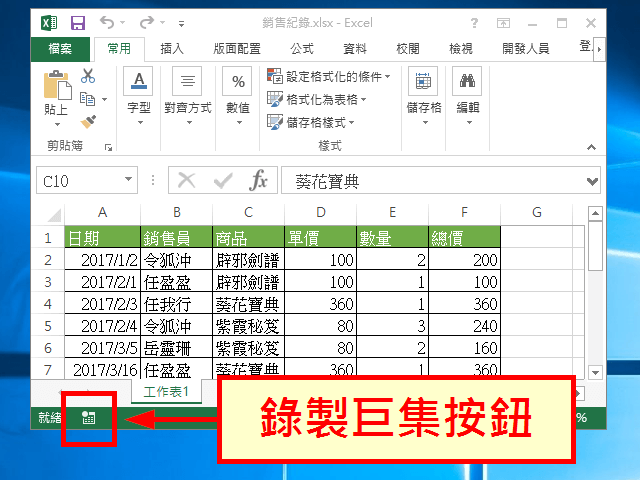Open the 對齊方式 Alignment group
Viewport: 640px width, 480px height.
[x=188, y=96]
